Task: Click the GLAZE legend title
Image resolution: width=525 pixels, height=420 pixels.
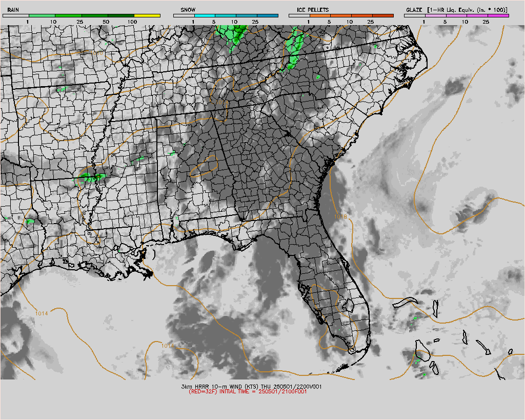Action: pyautogui.click(x=414, y=10)
